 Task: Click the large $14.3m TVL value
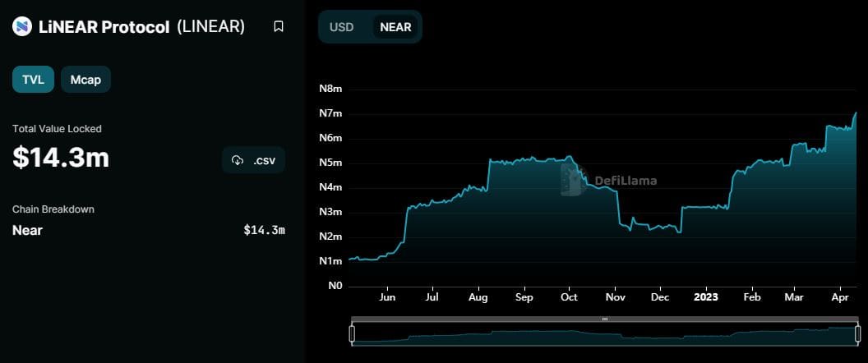61,158
